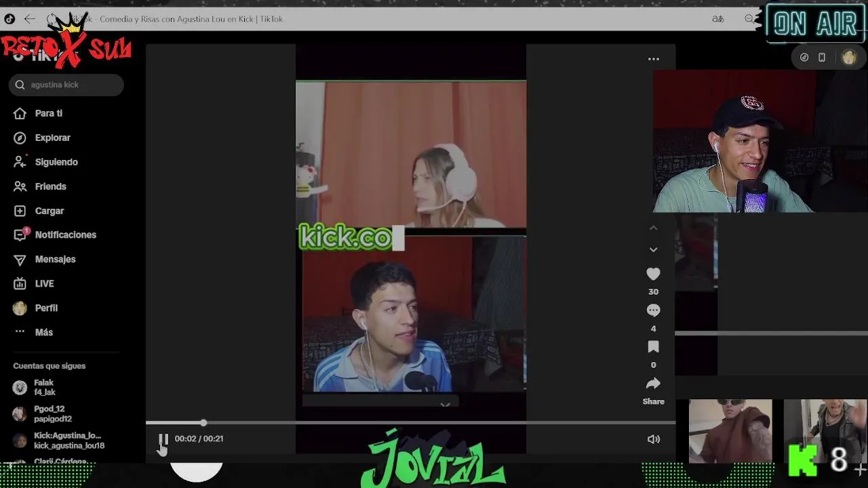Click the phone app icon in top pill
The width and height of the screenshot is (868, 488).
pyautogui.click(x=822, y=58)
